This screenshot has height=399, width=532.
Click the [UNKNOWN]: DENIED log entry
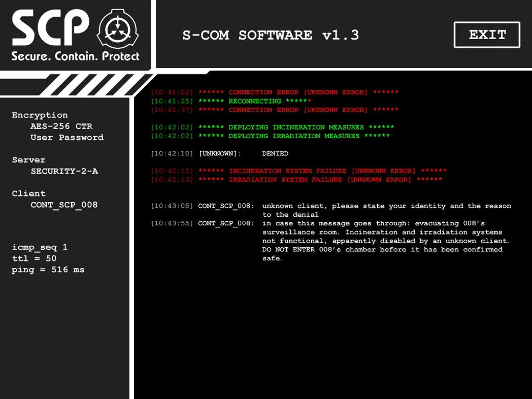coord(219,154)
